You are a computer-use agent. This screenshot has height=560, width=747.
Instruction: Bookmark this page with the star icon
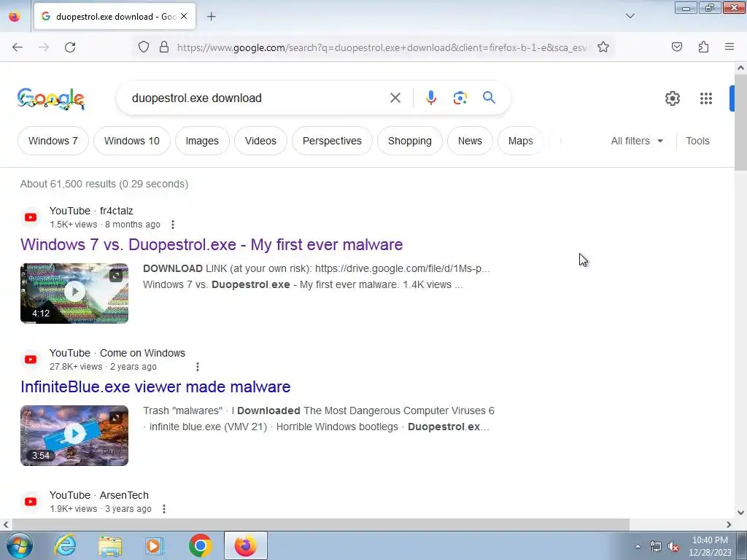tap(603, 47)
